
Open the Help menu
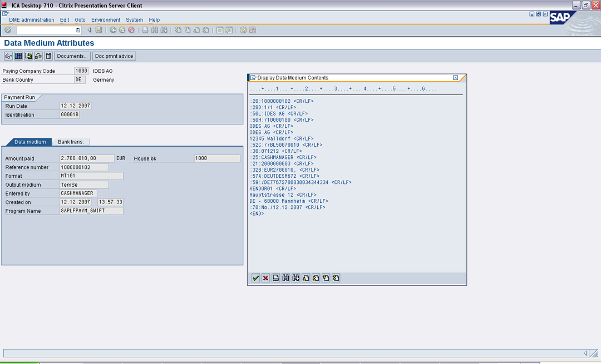[155, 20]
